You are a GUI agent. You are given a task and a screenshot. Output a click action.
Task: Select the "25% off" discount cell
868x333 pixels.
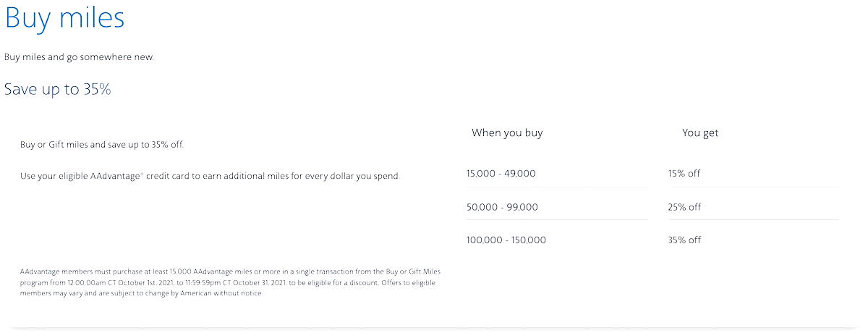pyautogui.click(x=684, y=207)
